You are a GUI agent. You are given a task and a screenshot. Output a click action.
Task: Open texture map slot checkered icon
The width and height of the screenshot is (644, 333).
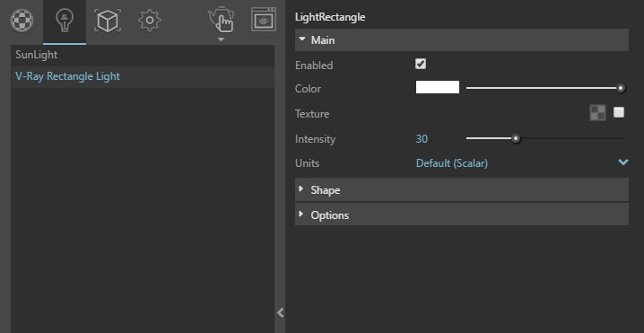tap(597, 112)
